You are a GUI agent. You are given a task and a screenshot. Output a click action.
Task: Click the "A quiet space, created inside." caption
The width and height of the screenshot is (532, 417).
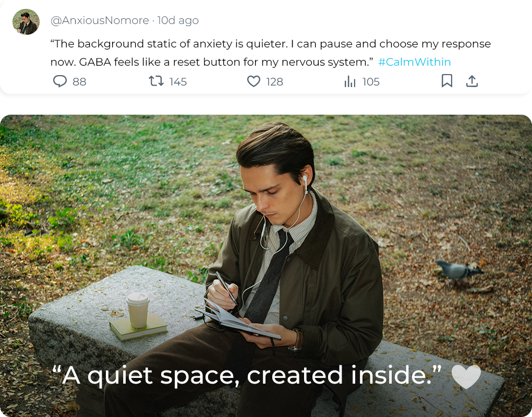click(x=247, y=375)
